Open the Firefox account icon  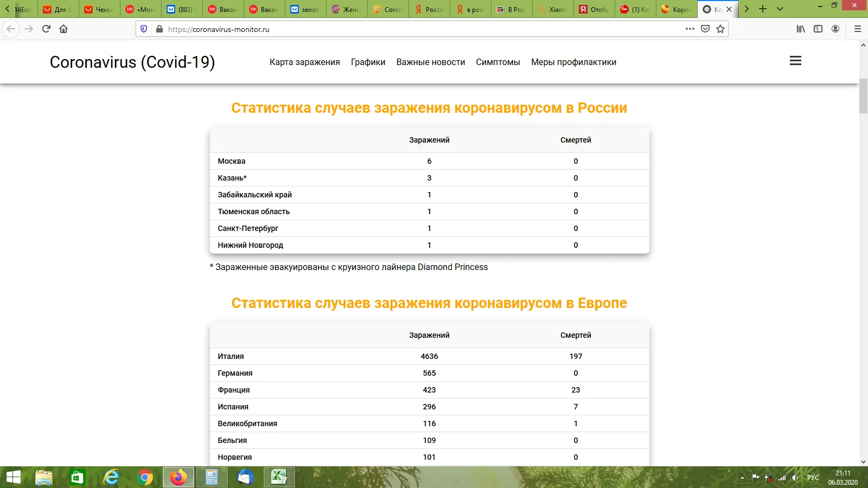(x=836, y=29)
